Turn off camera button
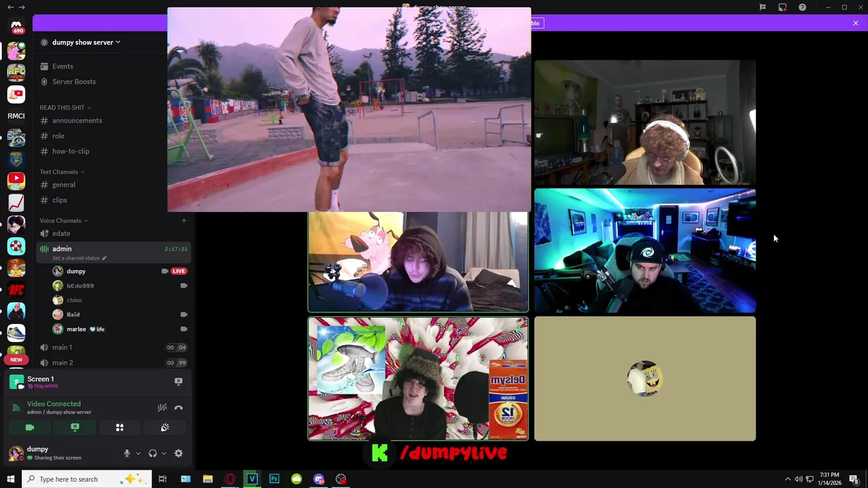868x488 pixels. [x=30, y=428]
